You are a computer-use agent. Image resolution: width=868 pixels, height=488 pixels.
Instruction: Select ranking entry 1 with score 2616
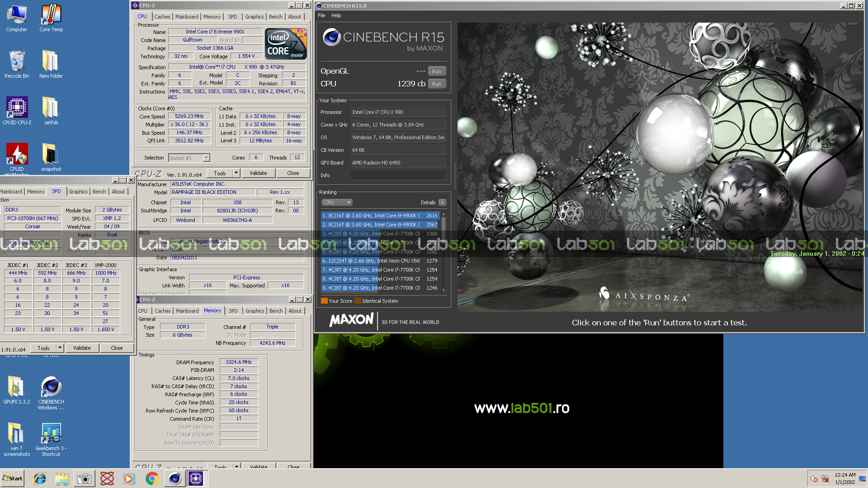pos(380,216)
